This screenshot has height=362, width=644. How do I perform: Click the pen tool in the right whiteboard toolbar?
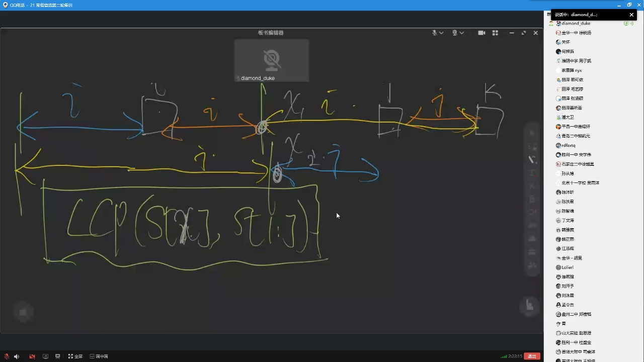(x=532, y=159)
